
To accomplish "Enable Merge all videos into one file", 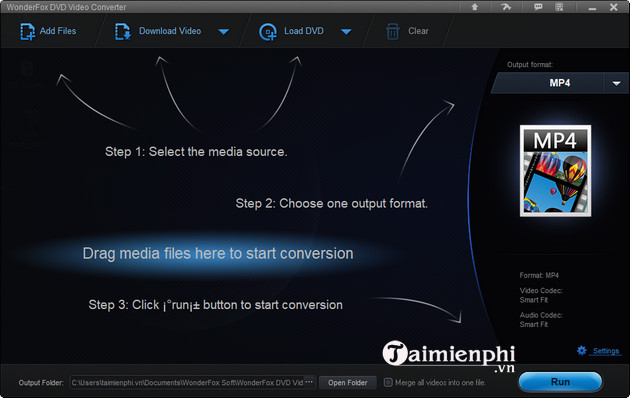I will coord(388,382).
